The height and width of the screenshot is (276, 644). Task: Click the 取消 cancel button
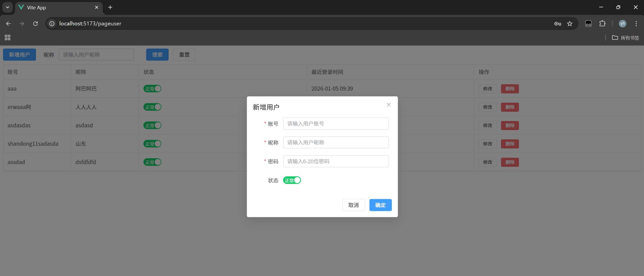pos(353,205)
